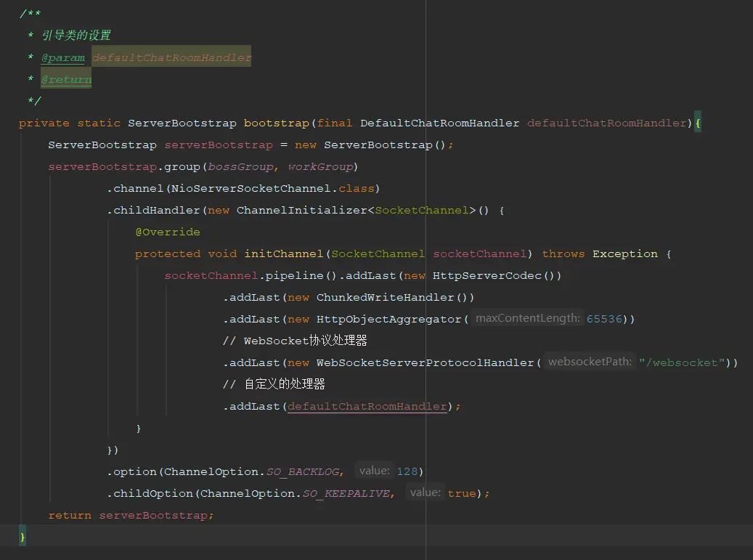Image resolution: width=753 pixels, height=560 pixels.
Task: Click the green SocketChannel generic type in ChannelInitializer
Action: [x=422, y=211]
